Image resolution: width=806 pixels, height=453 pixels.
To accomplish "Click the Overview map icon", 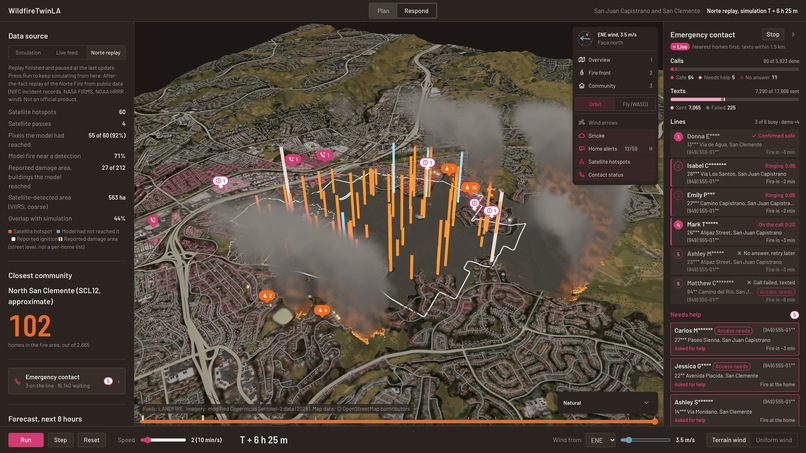I will [x=582, y=60].
